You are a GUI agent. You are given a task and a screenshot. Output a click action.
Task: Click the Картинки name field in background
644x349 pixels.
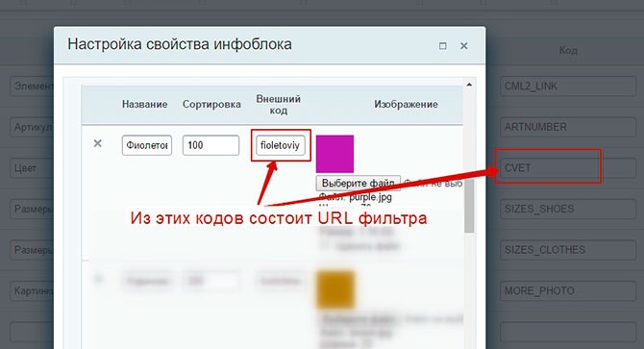[32, 290]
